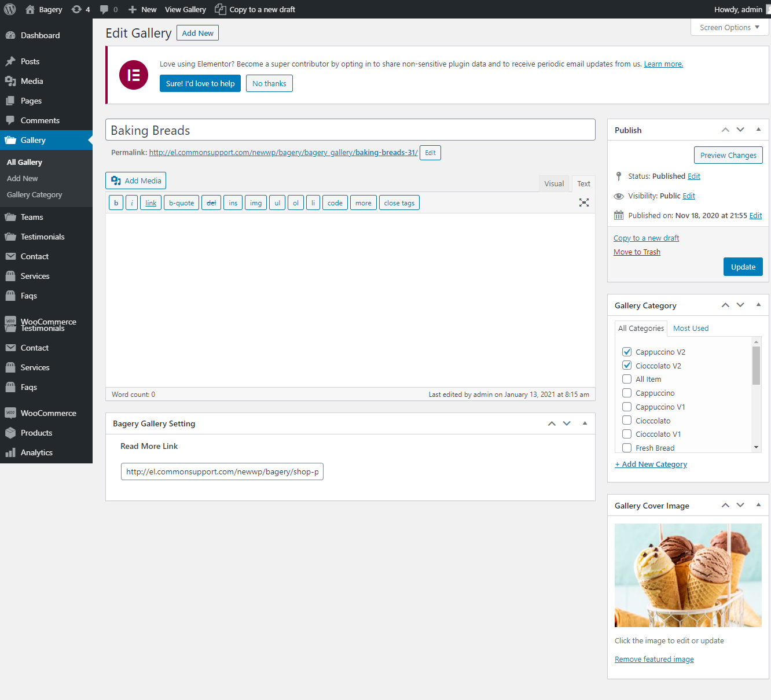Click the category list scrollbar thumb
Screen dimensions: 771x700
(756, 365)
